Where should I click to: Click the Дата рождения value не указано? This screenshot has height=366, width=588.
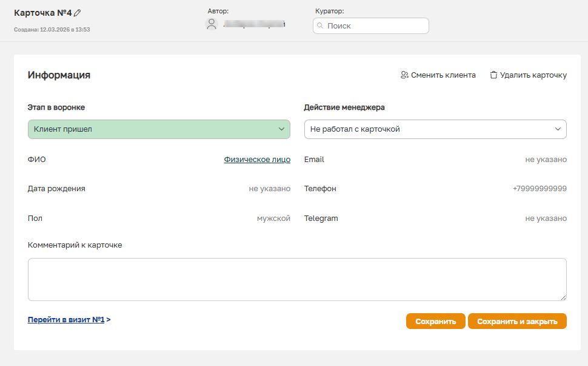(x=269, y=189)
